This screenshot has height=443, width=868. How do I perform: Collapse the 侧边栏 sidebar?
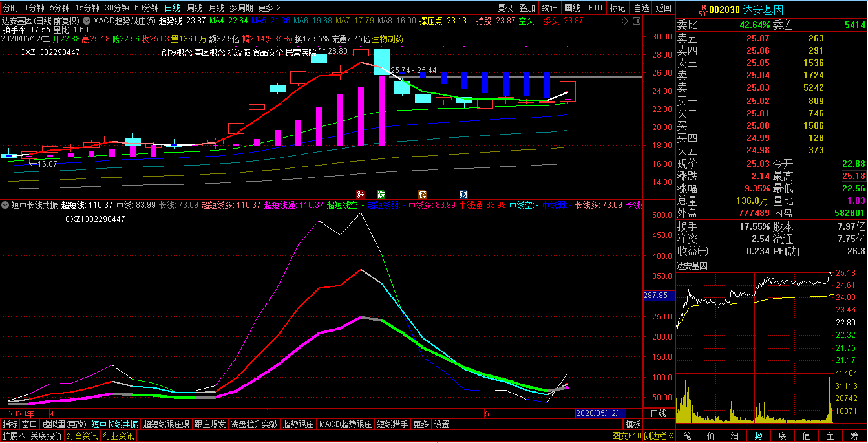[657, 437]
